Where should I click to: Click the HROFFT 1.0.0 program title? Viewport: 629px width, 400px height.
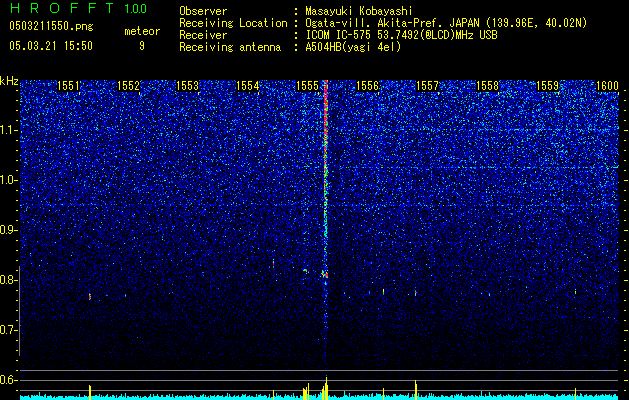[78, 8]
